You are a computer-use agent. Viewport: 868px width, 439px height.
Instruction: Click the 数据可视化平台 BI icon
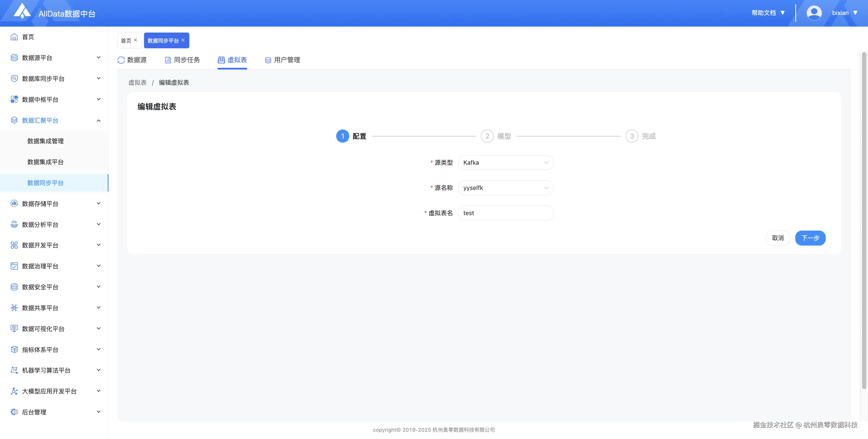[x=14, y=328]
